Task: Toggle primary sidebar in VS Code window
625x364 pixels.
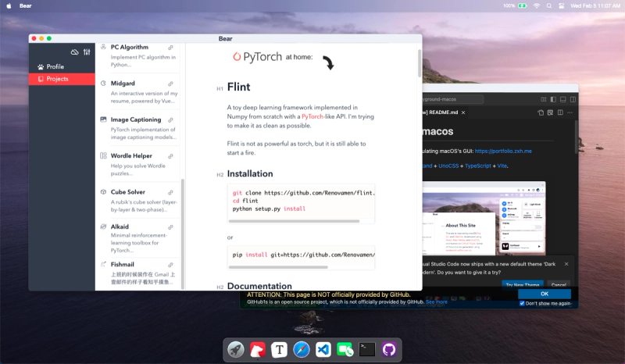Action: (x=553, y=99)
